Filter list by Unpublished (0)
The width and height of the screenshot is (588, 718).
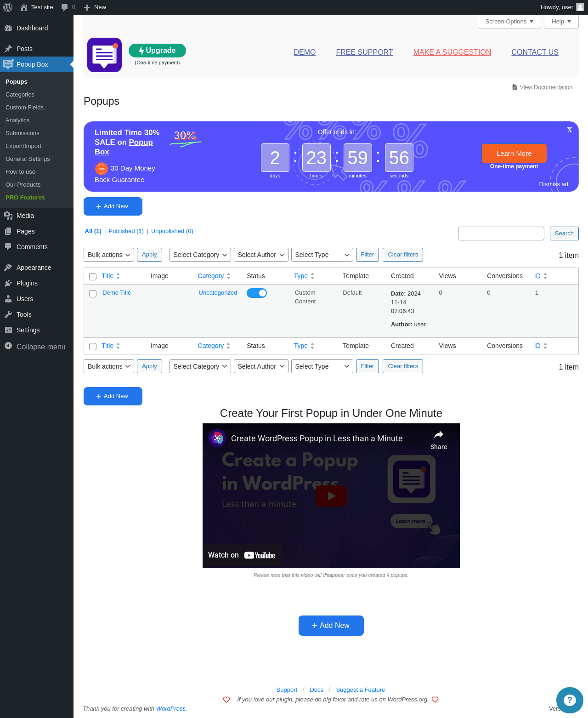pos(172,231)
